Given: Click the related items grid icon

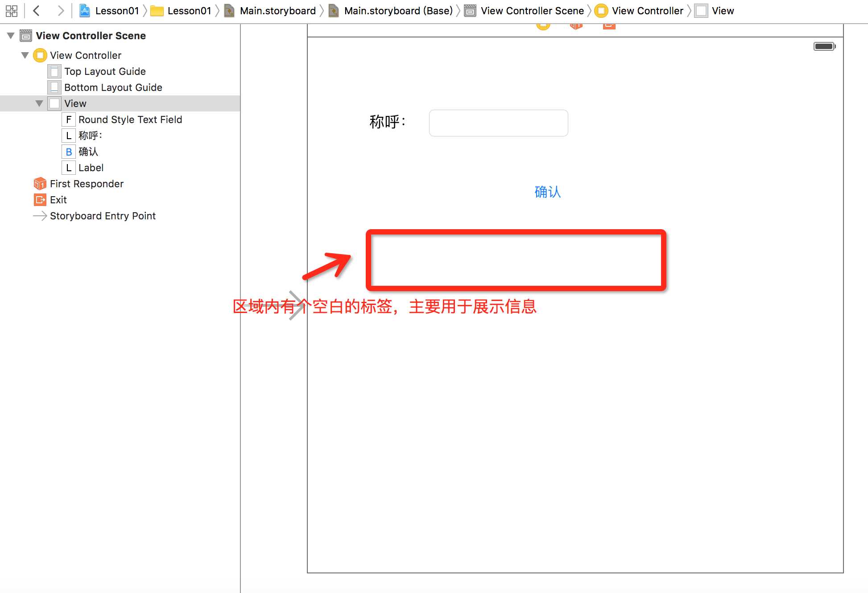Looking at the screenshot, I should point(12,11).
